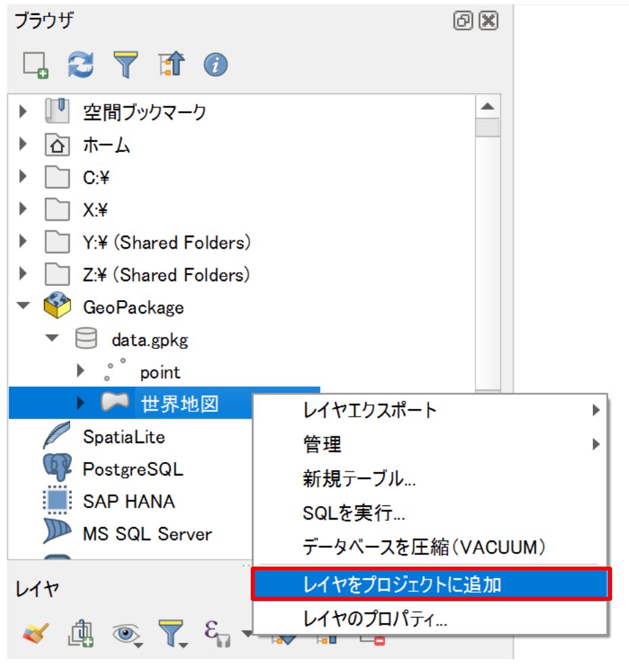Screen dimensions: 629x672
Task: Open the 管理 submenu
Action: (x=430, y=444)
